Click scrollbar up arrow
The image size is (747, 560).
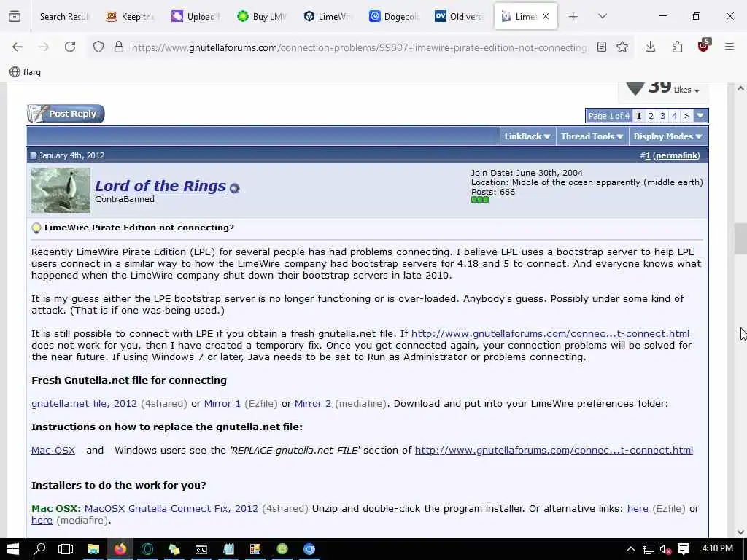point(740,88)
